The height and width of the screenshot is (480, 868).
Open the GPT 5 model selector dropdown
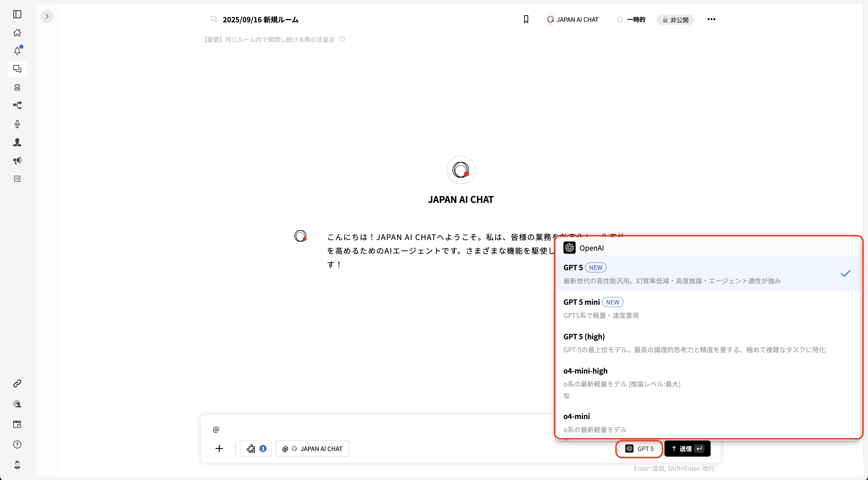pyautogui.click(x=639, y=449)
